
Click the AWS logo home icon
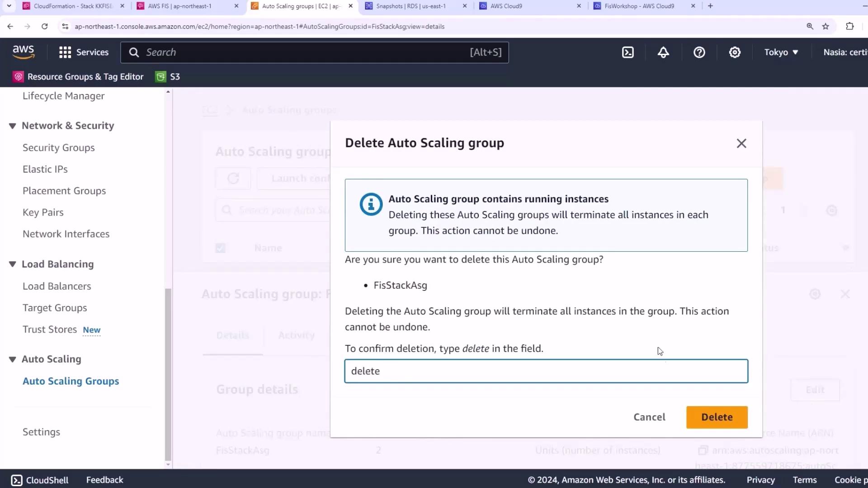(x=24, y=52)
